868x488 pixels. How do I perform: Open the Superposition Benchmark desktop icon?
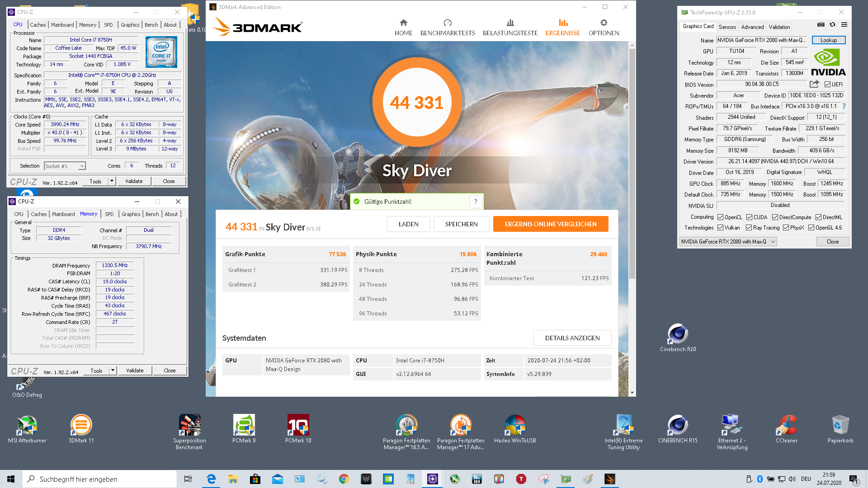[189, 432]
